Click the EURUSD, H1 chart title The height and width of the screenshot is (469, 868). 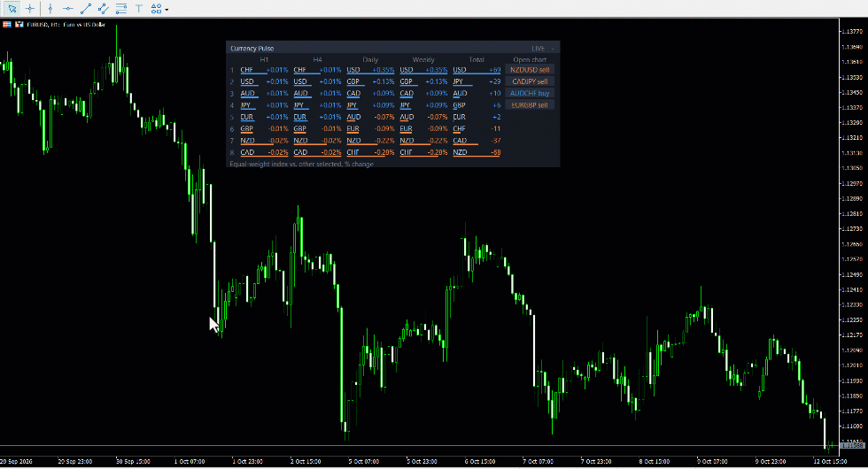pos(66,25)
